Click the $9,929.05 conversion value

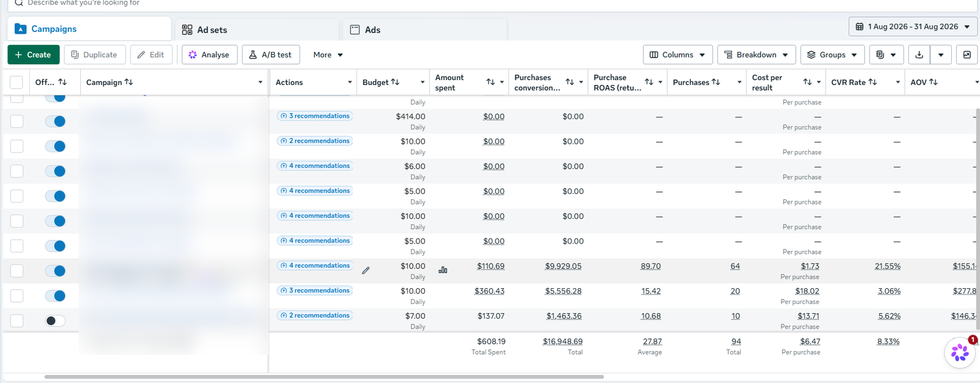coord(563,266)
